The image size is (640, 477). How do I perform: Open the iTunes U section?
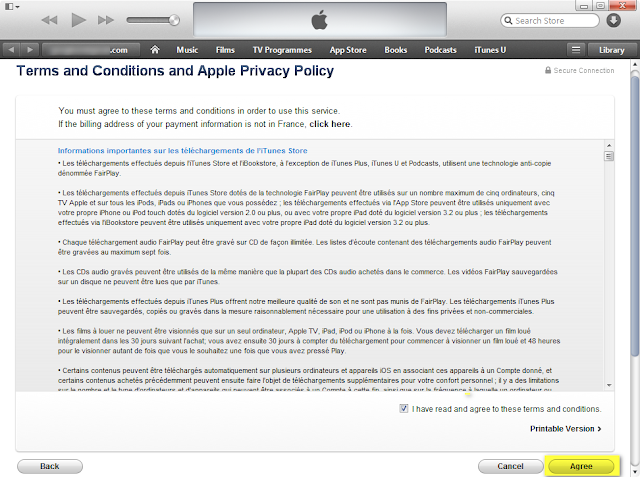(490, 50)
